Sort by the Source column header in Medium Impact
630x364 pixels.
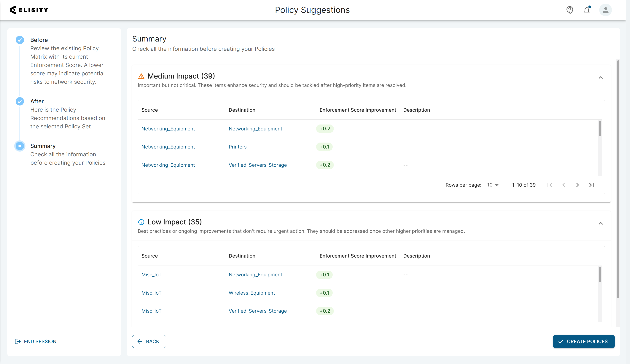pos(149,110)
